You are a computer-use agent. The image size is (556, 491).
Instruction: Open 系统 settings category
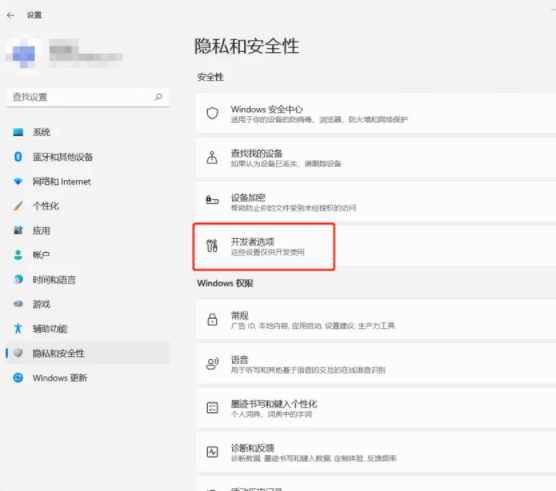88,132
